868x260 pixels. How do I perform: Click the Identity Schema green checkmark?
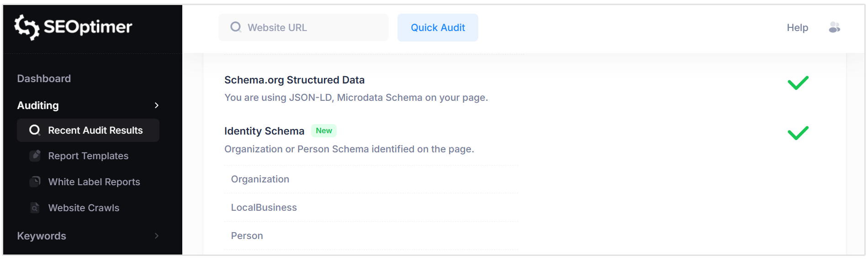click(798, 133)
